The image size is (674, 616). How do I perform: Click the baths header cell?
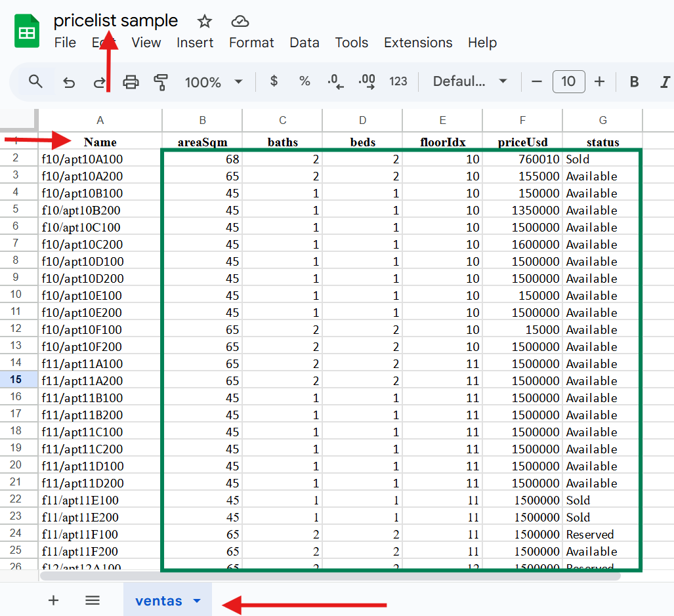coord(282,142)
